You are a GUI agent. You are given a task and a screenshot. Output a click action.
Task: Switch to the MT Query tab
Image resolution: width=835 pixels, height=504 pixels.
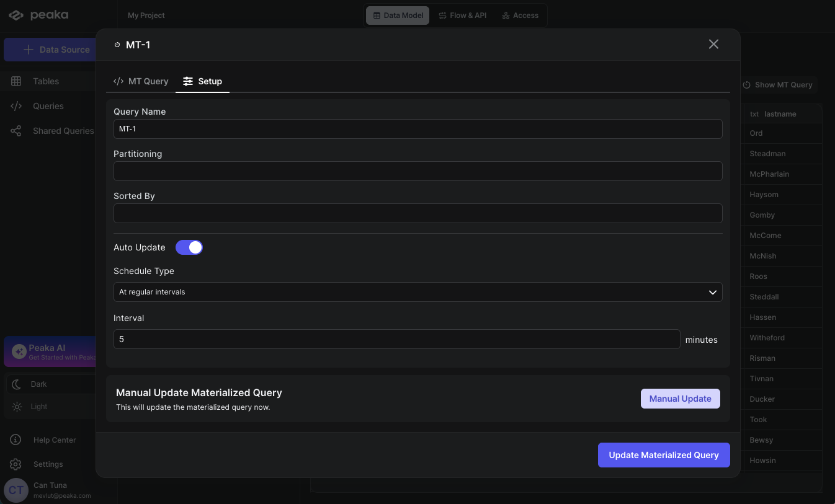(141, 81)
